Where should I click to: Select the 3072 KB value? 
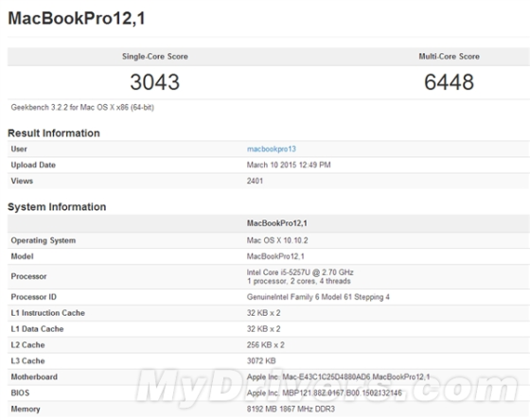tap(261, 360)
